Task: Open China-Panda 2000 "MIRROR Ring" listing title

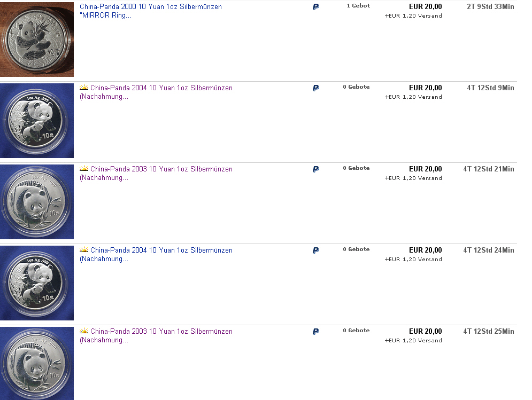Action: click(150, 7)
